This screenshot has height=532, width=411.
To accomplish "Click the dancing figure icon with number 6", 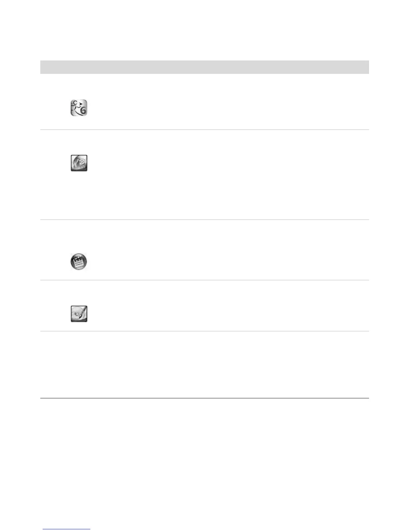I will (79, 108).
